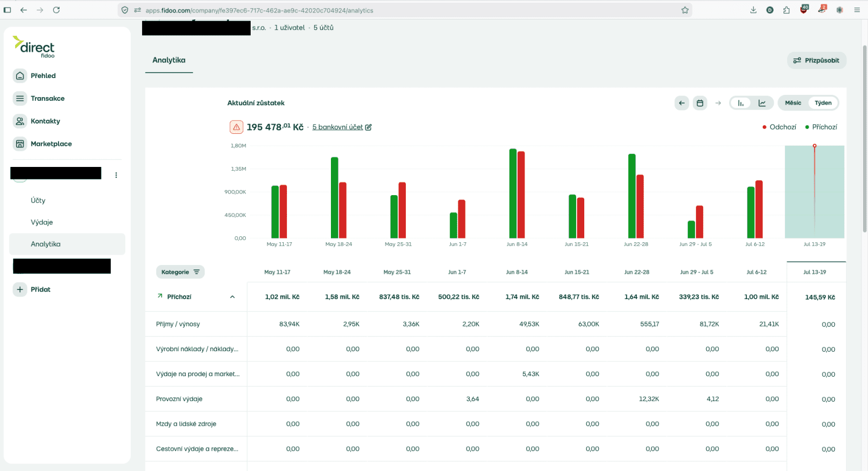Bookmark this page with the star icon
Viewport: 868px width, 471px height.
coord(685,10)
